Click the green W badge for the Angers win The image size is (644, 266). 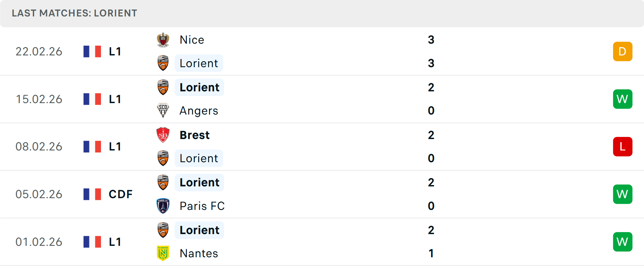pyautogui.click(x=623, y=99)
